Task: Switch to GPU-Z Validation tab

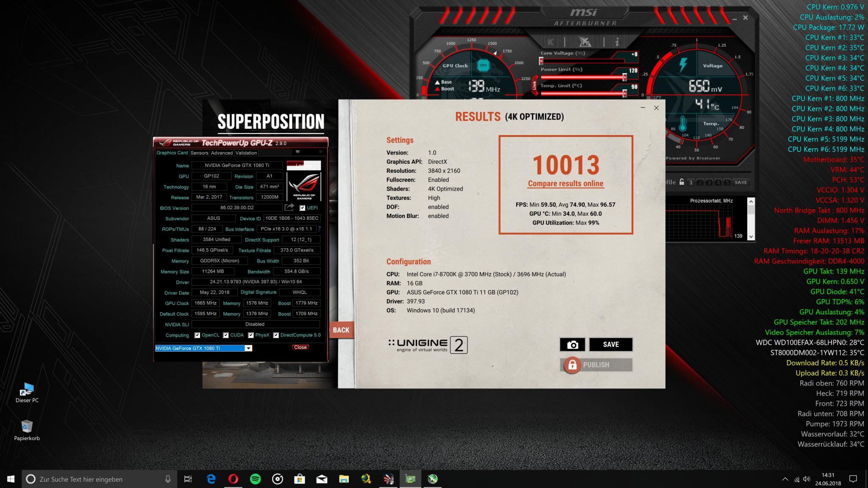Action: pyautogui.click(x=246, y=153)
